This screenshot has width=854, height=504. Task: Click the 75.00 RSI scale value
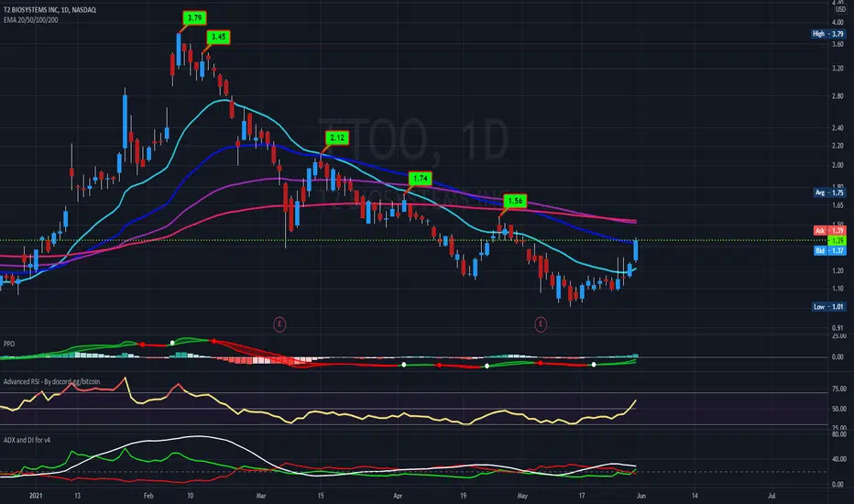(838, 389)
